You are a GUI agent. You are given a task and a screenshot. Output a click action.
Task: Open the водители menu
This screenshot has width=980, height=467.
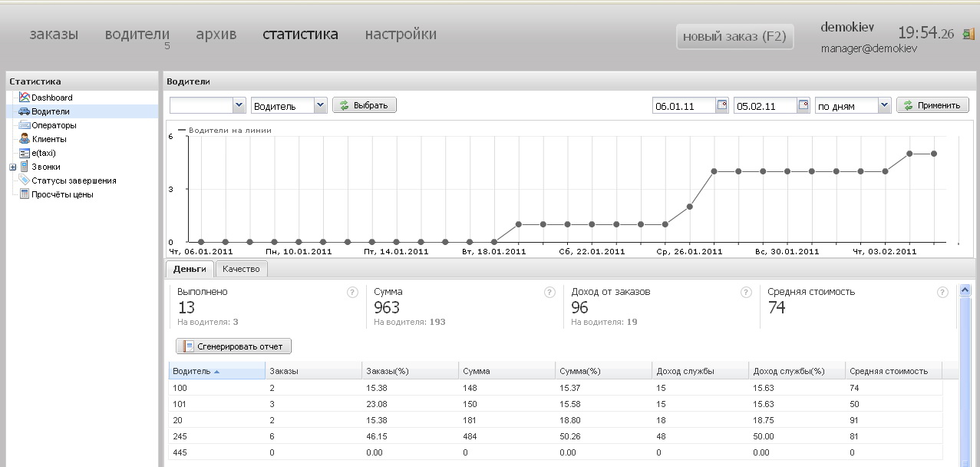(137, 34)
